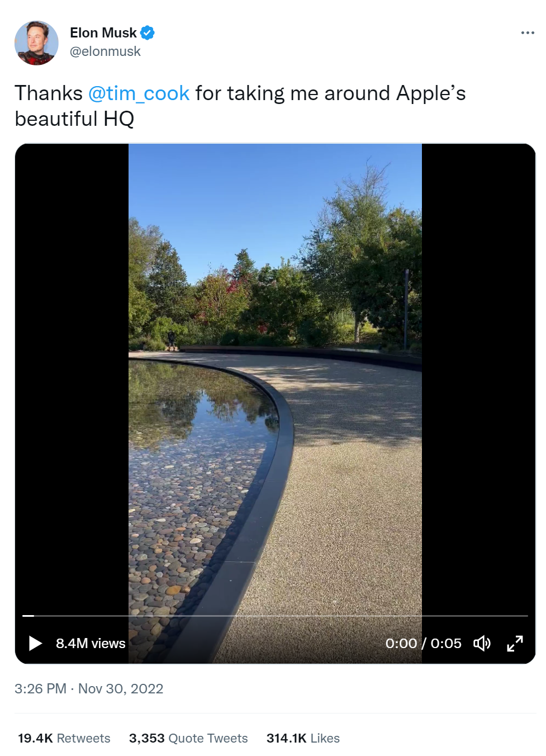The image size is (546, 756).
Task: Expand the video to fullscreen
Action: pos(515,643)
